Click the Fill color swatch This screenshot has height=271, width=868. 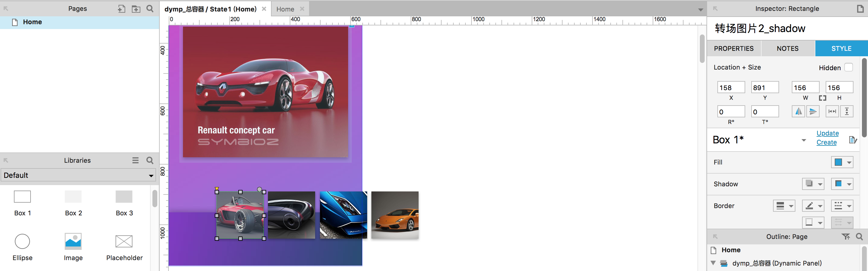point(838,162)
